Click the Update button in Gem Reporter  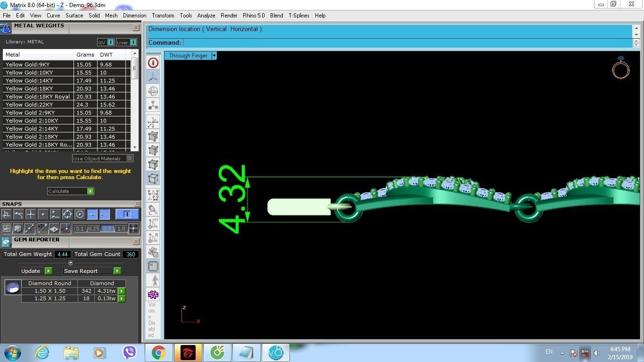point(36,271)
